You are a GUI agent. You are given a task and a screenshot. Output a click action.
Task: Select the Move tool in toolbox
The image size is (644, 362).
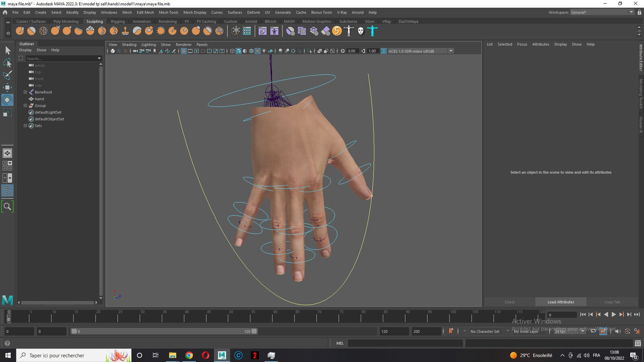pos(7,87)
